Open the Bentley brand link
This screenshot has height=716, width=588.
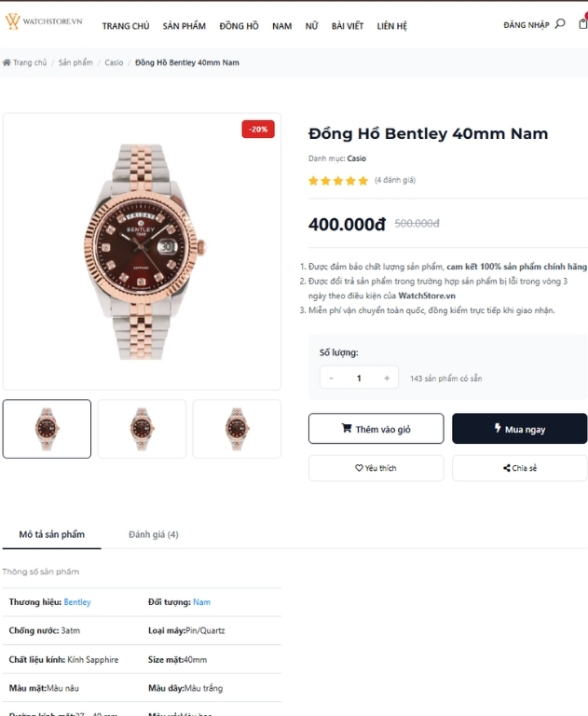[x=77, y=602]
